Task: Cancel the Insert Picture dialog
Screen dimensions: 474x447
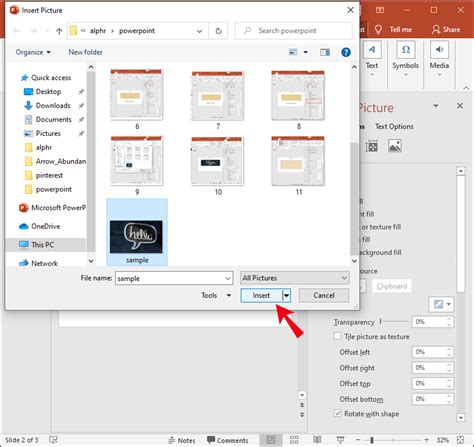Action: tap(324, 295)
